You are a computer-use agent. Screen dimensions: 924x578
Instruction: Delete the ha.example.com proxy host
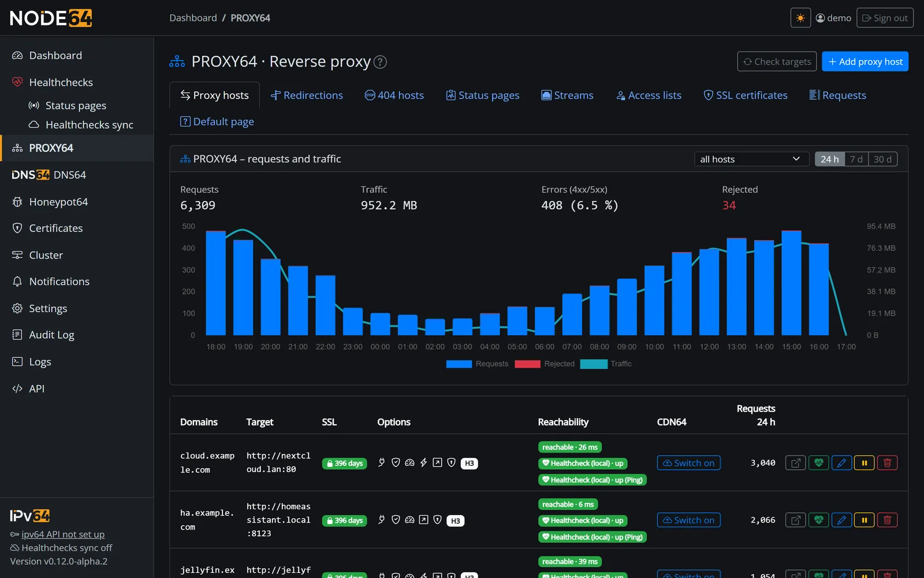[x=888, y=520]
